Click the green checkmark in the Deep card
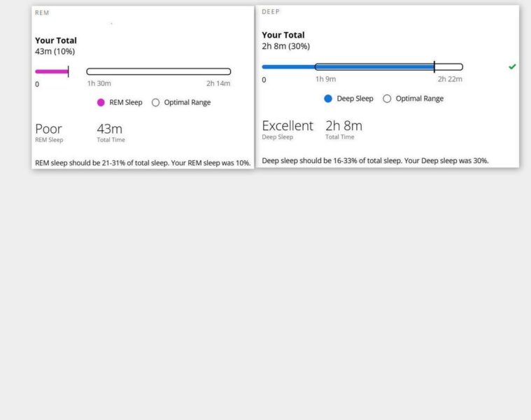 coord(512,66)
